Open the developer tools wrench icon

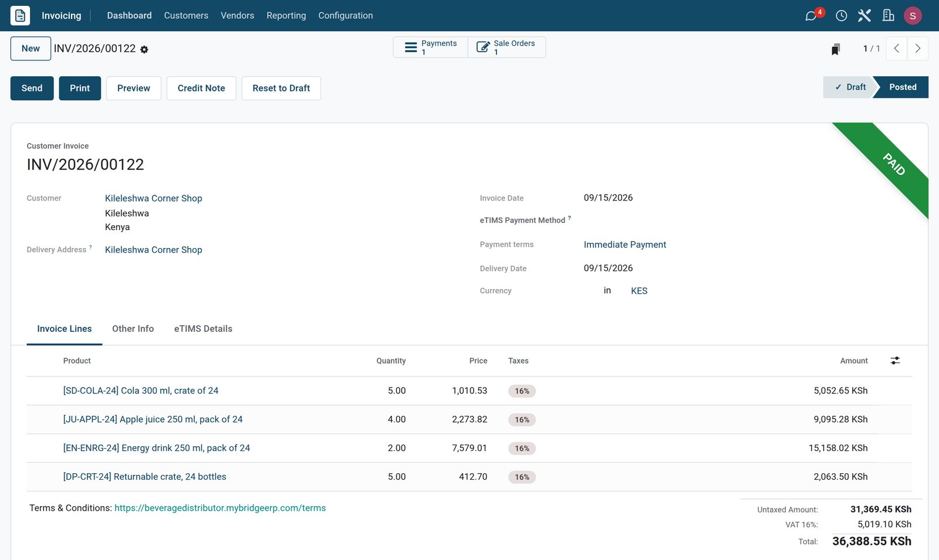[864, 16]
